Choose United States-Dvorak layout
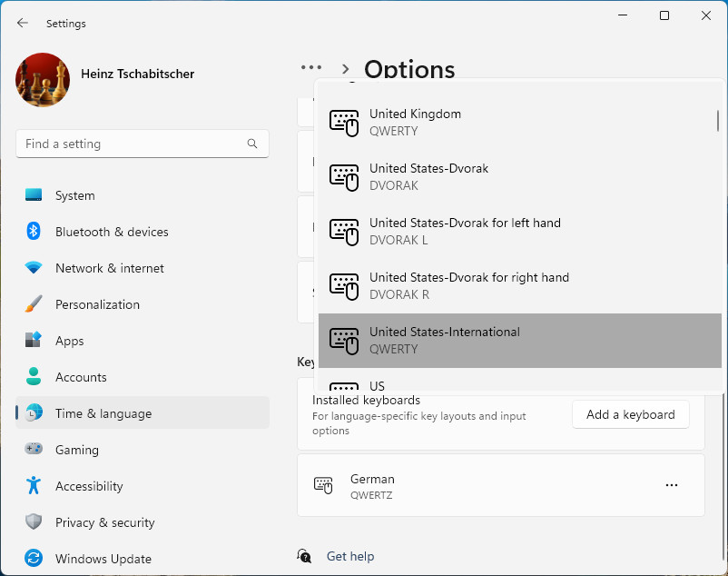The width and height of the screenshot is (728, 576). point(519,176)
